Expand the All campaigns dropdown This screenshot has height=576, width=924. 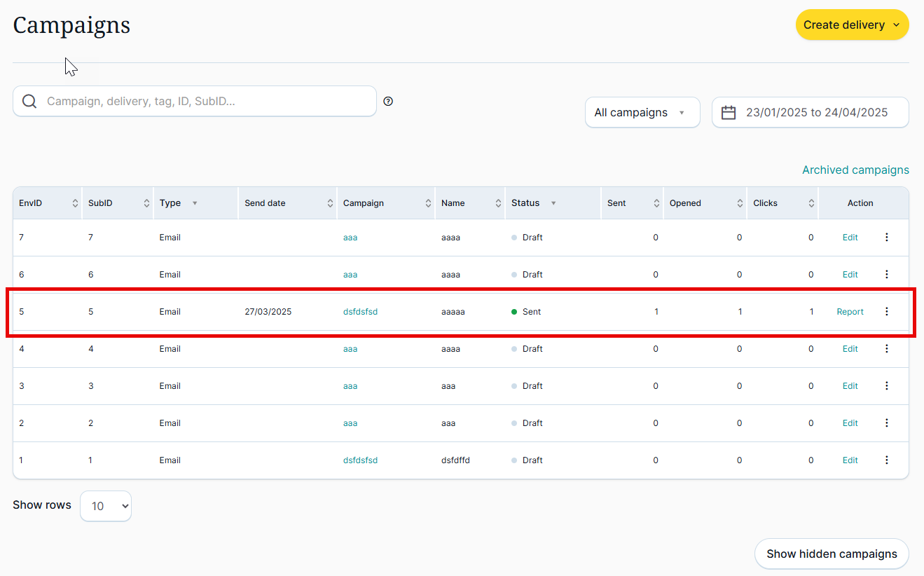(642, 113)
